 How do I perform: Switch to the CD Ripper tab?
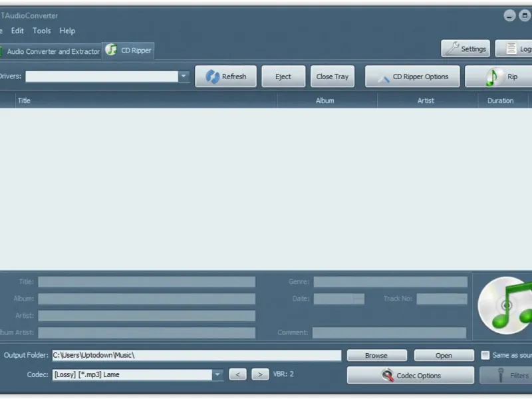(x=128, y=51)
